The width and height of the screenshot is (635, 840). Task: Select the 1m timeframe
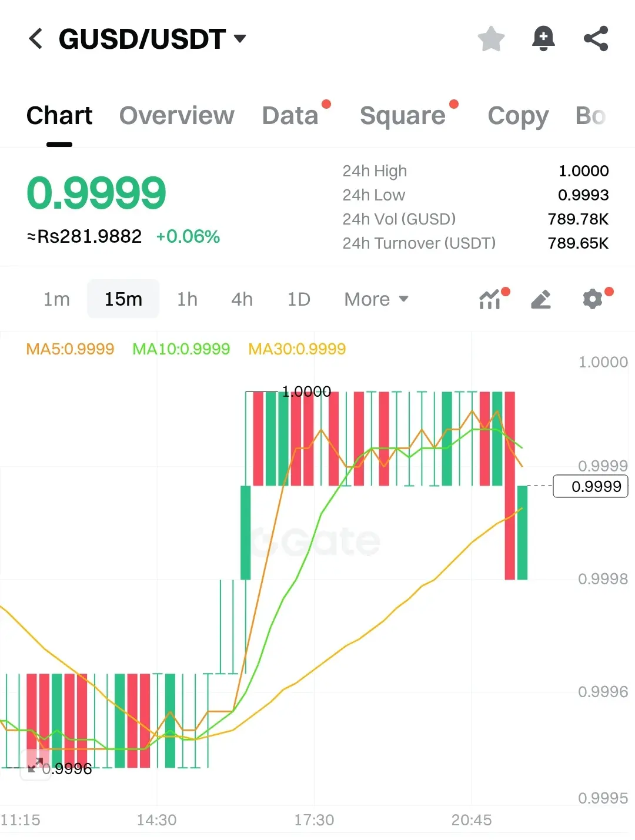point(56,299)
